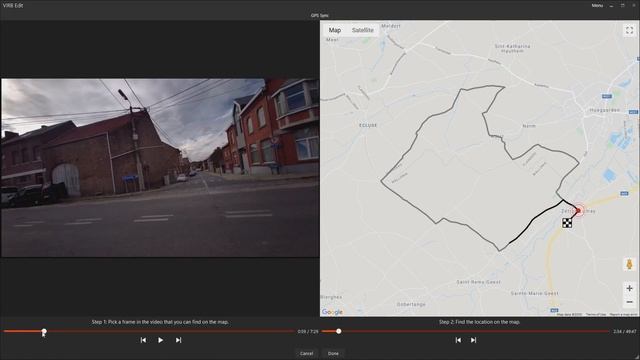Click the Google logo on map
Image resolution: width=640 pixels, height=360 pixels.
pyautogui.click(x=332, y=312)
